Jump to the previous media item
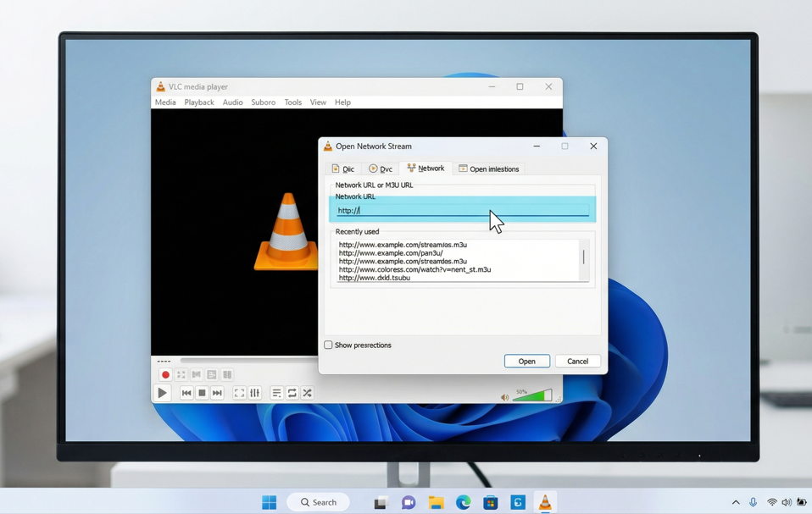The width and height of the screenshot is (812, 514). 186,393
